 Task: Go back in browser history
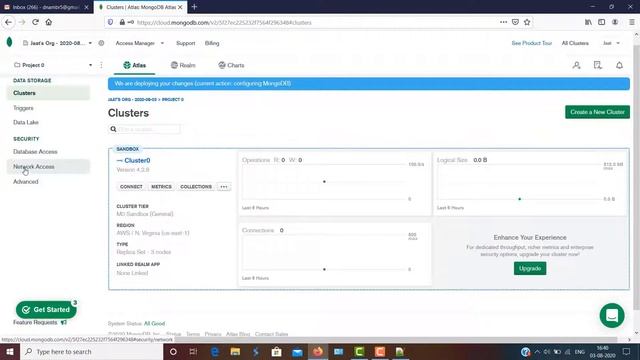tap(9, 22)
